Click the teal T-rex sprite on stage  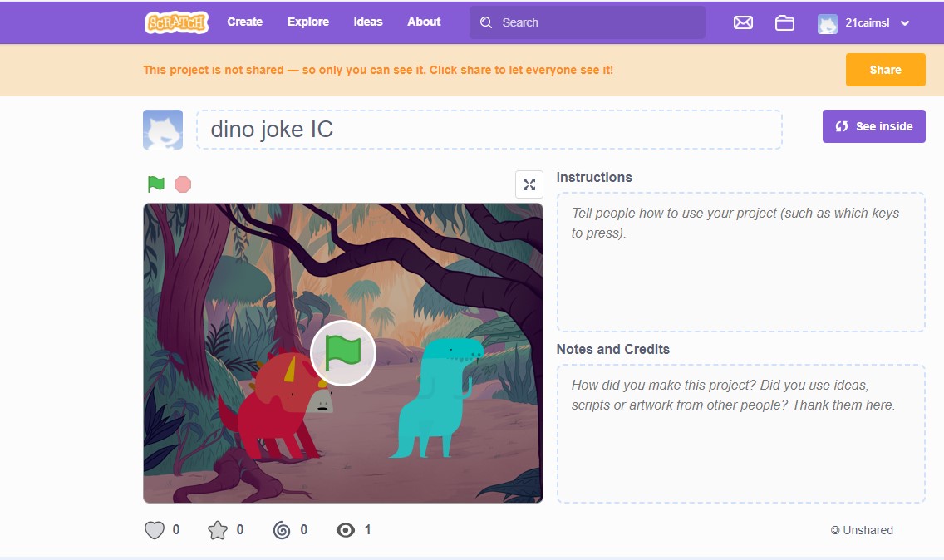point(436,397)
